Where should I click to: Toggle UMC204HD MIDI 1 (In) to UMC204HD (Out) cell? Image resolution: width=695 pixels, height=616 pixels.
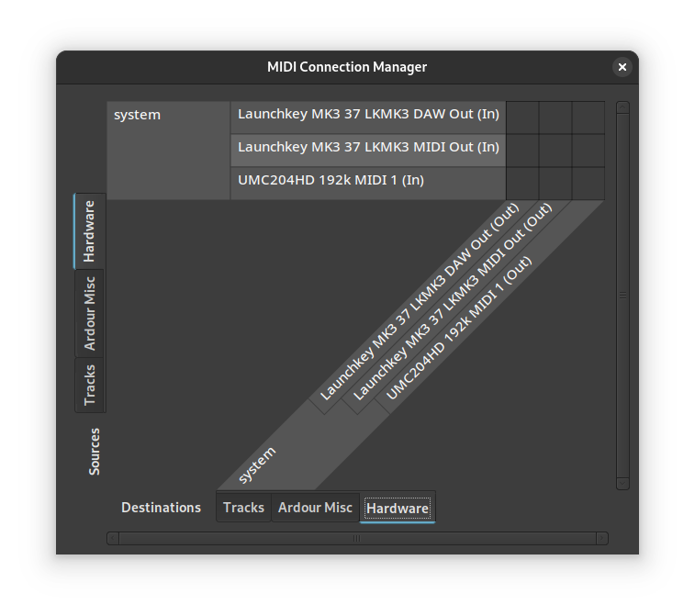[x=589, y=183]
